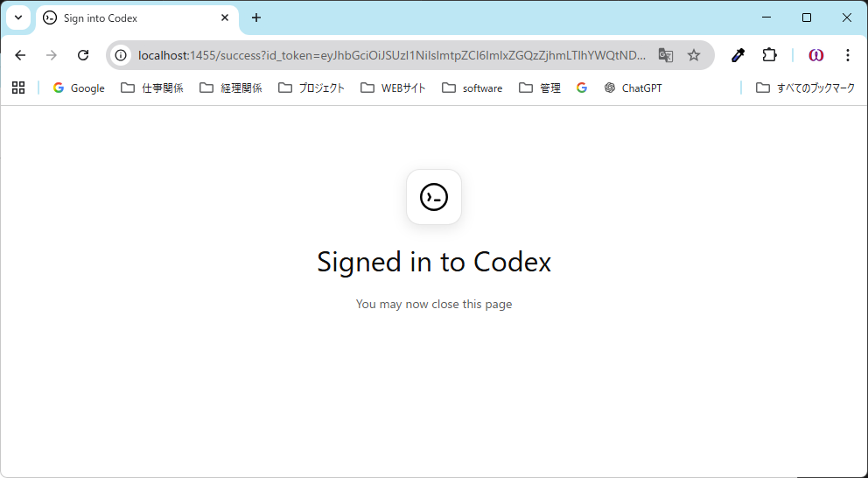
Task: Open the 仕事関係 bookmark folder
Action: tap(152, 88)
